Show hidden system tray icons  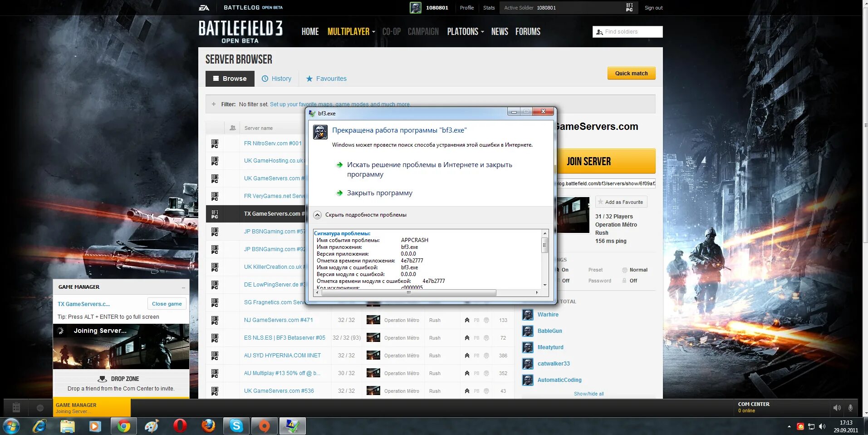[789, 426]
